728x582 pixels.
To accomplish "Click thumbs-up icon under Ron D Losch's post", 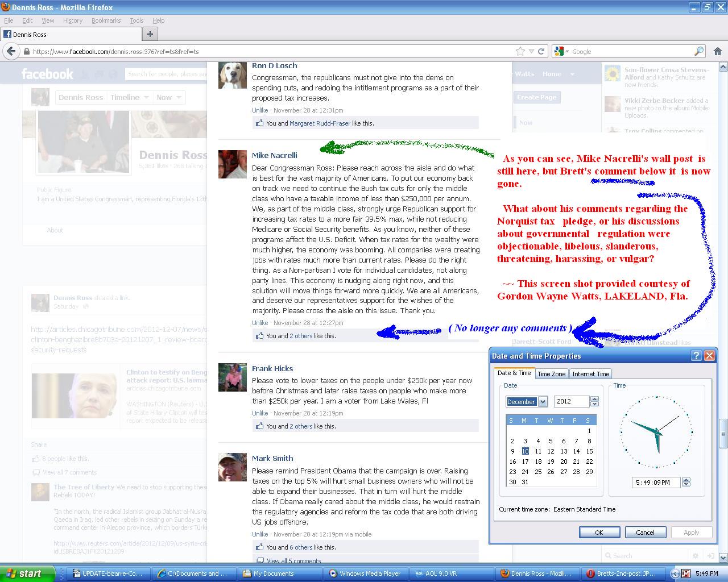I will point(260,123).
